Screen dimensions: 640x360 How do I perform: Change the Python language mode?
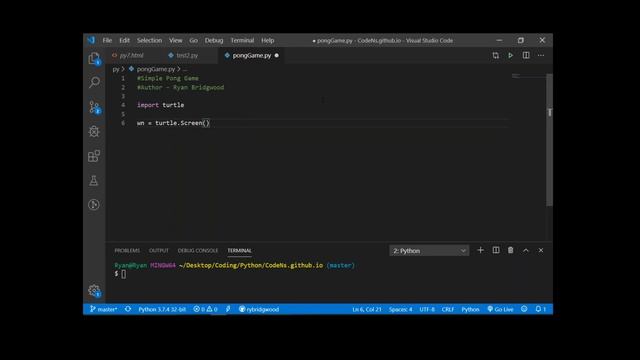pyautogui.click(x=470, y=309)
